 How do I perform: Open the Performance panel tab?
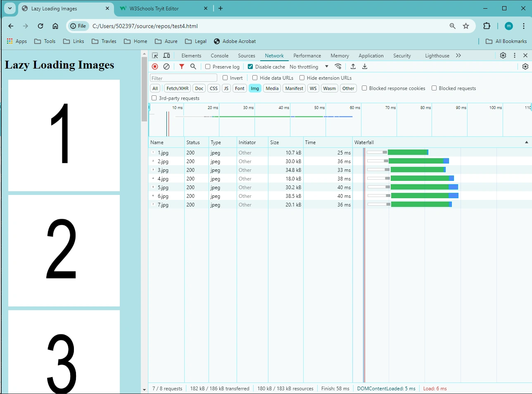click(x=307, y=56)
